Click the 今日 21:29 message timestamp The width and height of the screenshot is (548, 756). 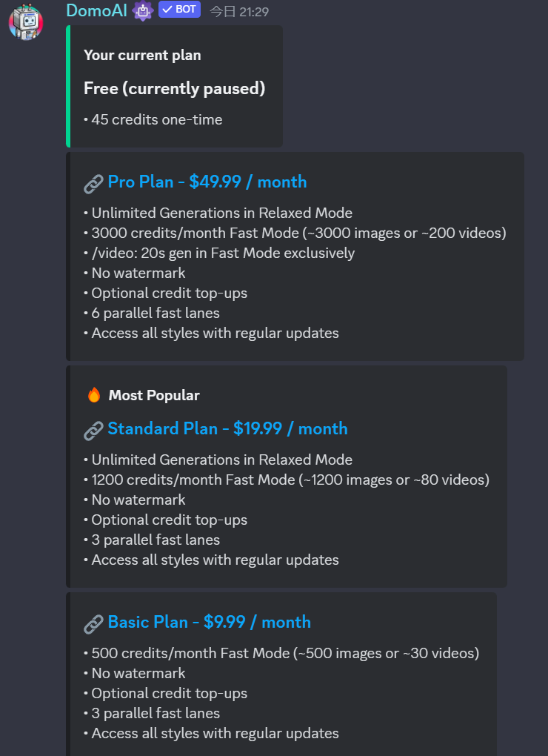point(239,12)
